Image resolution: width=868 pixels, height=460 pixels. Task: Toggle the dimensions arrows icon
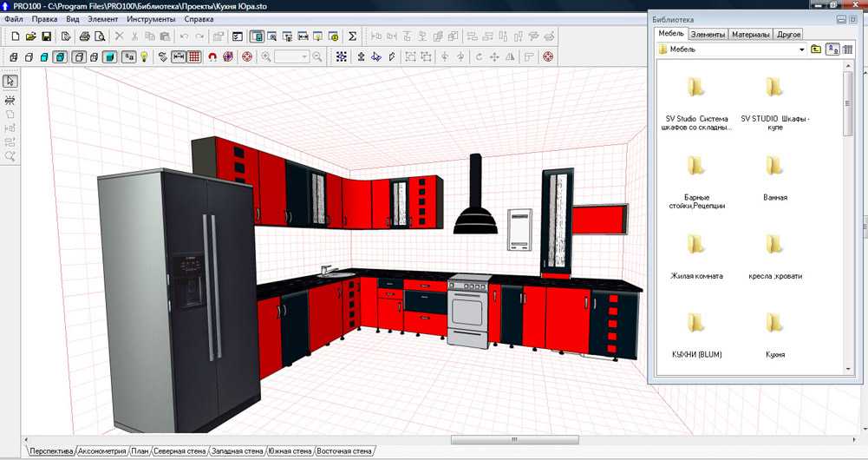point(179,56)
